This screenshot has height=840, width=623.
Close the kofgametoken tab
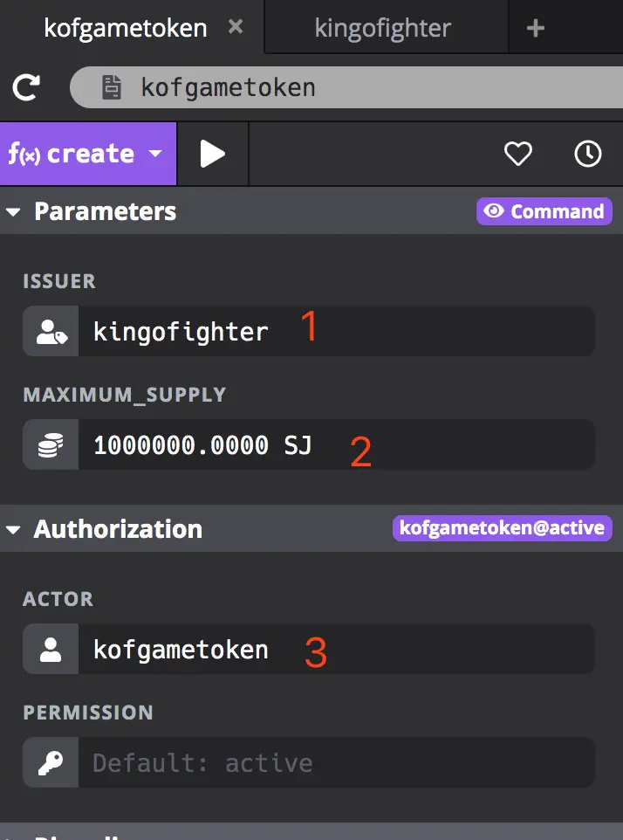[x=236, y=27]
